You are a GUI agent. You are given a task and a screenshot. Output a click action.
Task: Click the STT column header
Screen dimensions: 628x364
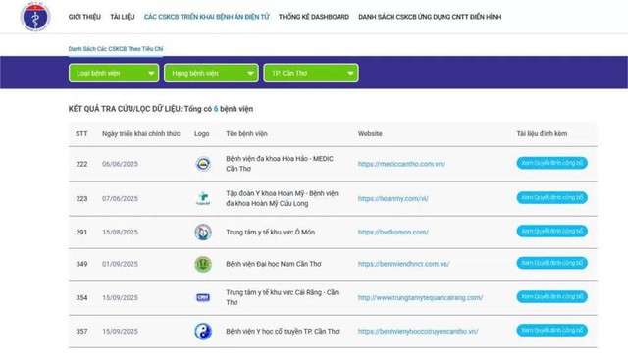click(81, 133)
